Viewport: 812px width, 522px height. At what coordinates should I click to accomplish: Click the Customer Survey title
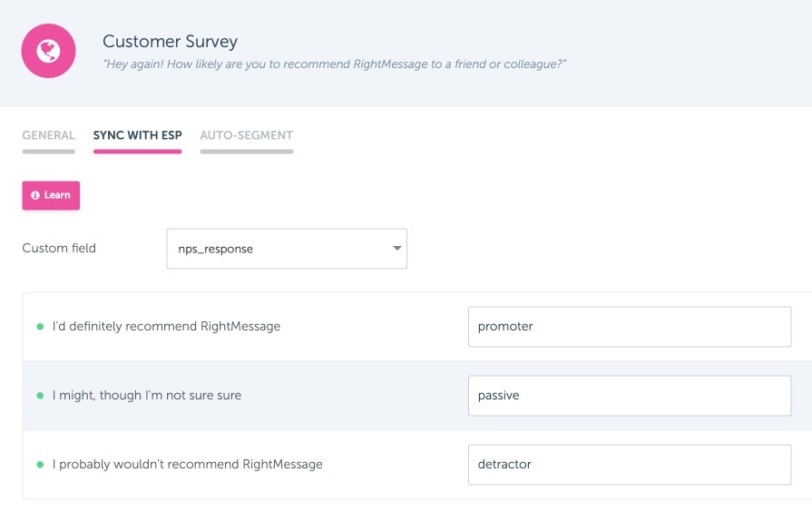coord(170,42)
